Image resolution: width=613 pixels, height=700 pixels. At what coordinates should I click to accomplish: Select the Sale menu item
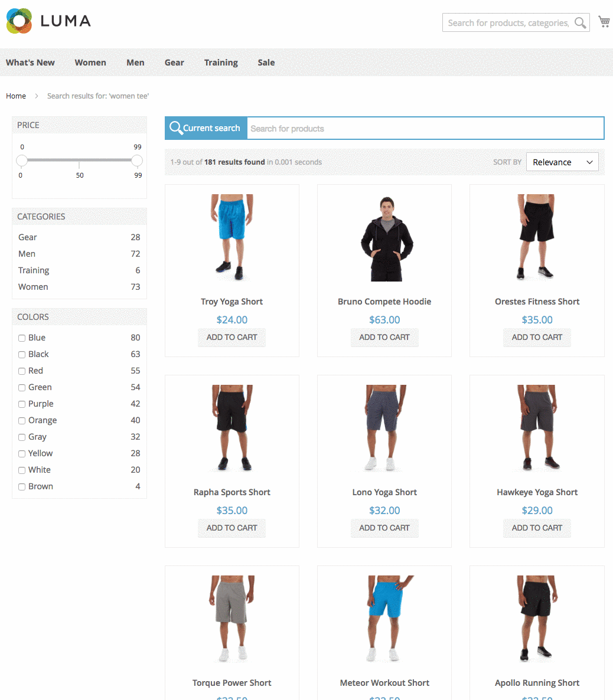click(266, 63)
